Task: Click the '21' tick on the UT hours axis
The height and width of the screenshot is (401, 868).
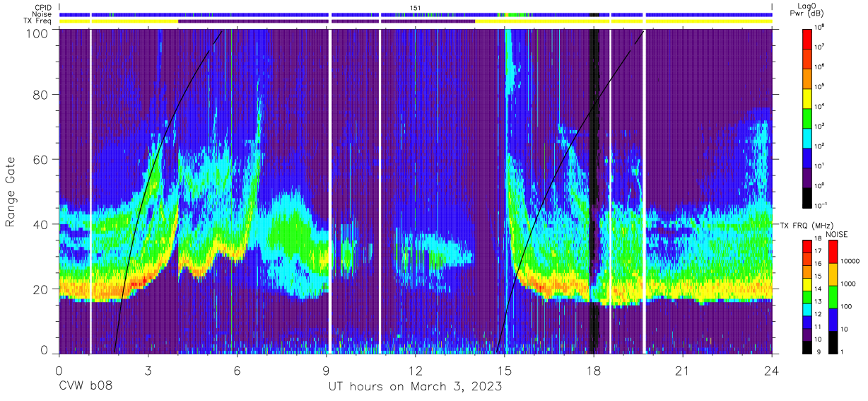Action: pyautogui.click(x=683, y=371)
